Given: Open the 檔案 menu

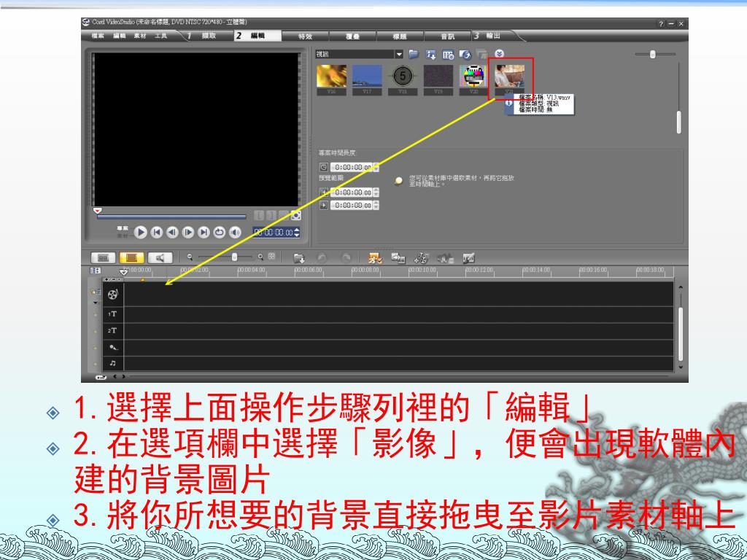Looking at the screenshot, I should coord(98,36).
